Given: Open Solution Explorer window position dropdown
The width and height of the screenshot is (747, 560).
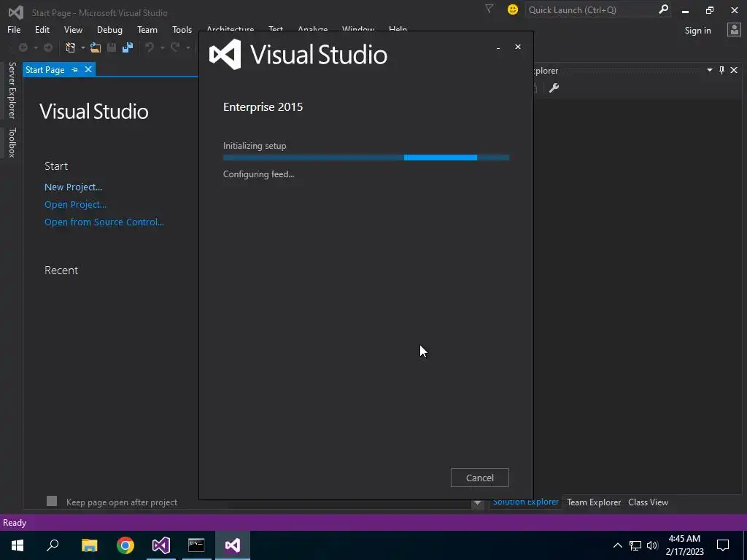Looking at the screenshot, I should (709, 70).
